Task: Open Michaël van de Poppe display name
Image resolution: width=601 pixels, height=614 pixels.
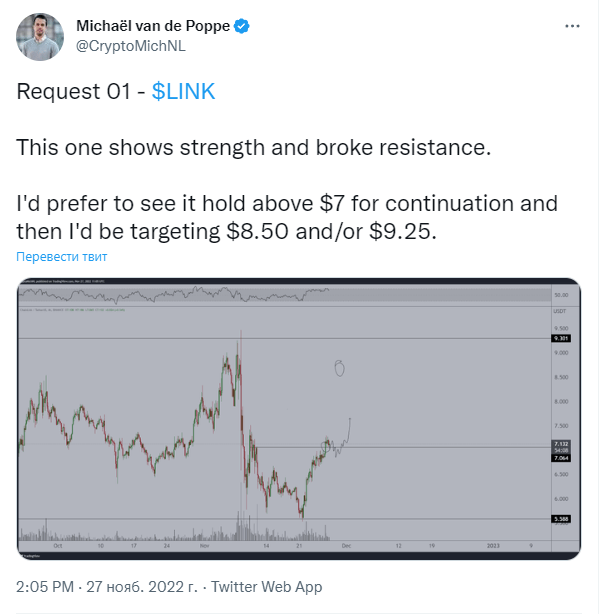Action: 153,26
